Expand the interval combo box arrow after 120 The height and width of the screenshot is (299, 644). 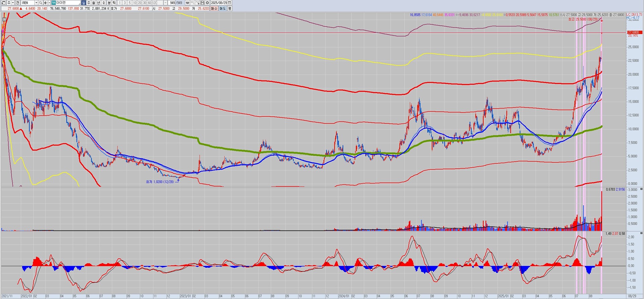click(x=165, y=3)
